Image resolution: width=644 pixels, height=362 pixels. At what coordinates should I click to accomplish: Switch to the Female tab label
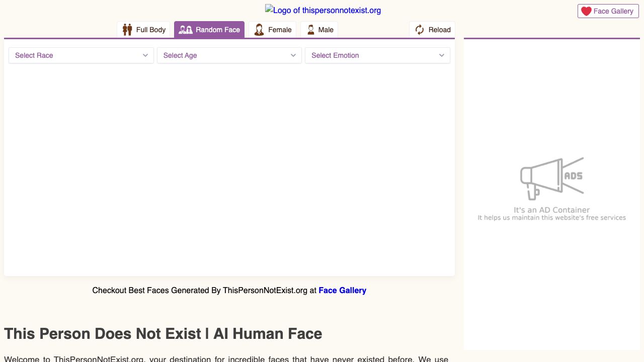pos(280,30)
